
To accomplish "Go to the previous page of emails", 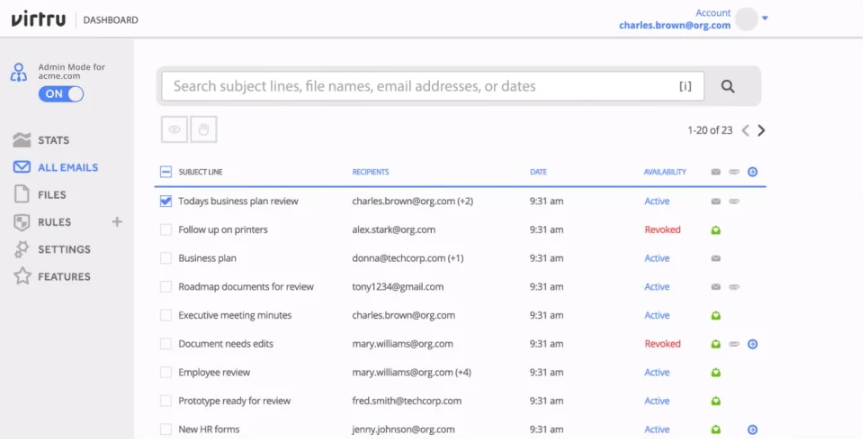I will click(745, 130).
